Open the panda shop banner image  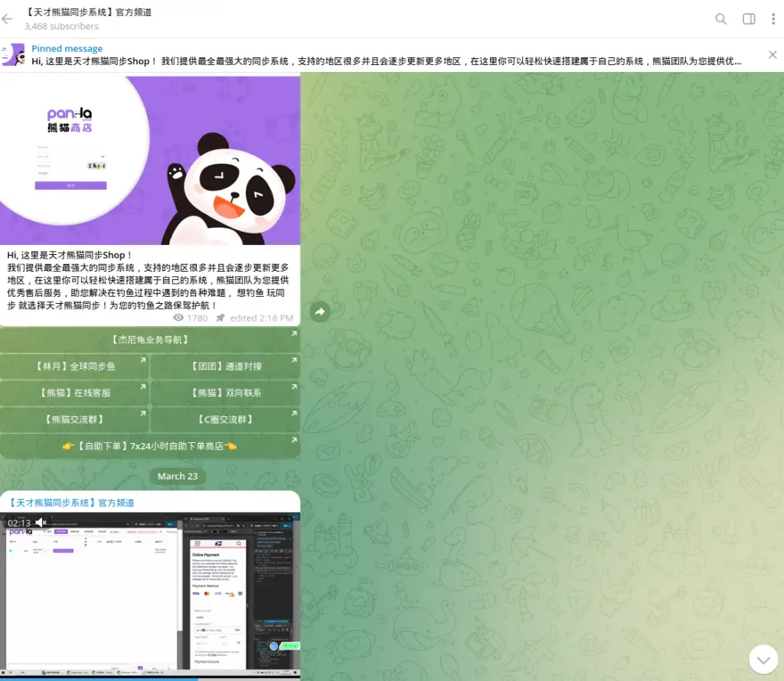click(150, 161)
